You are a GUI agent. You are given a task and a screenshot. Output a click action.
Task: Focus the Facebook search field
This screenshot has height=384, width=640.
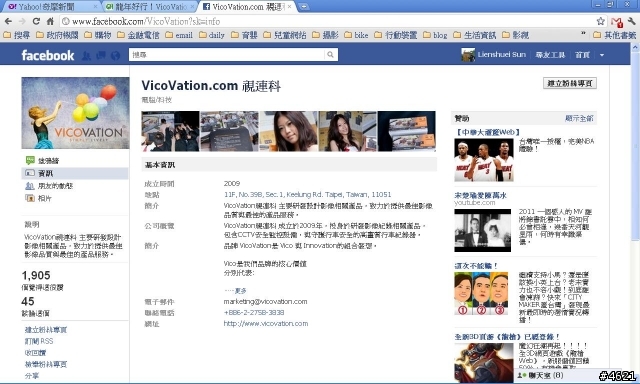(x=227, y=55)
